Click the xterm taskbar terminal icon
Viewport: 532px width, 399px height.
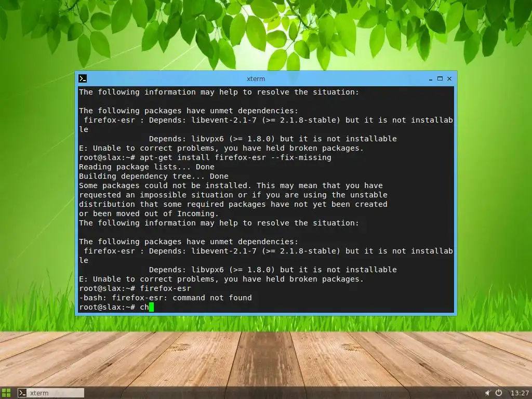[x=22, y=393]
